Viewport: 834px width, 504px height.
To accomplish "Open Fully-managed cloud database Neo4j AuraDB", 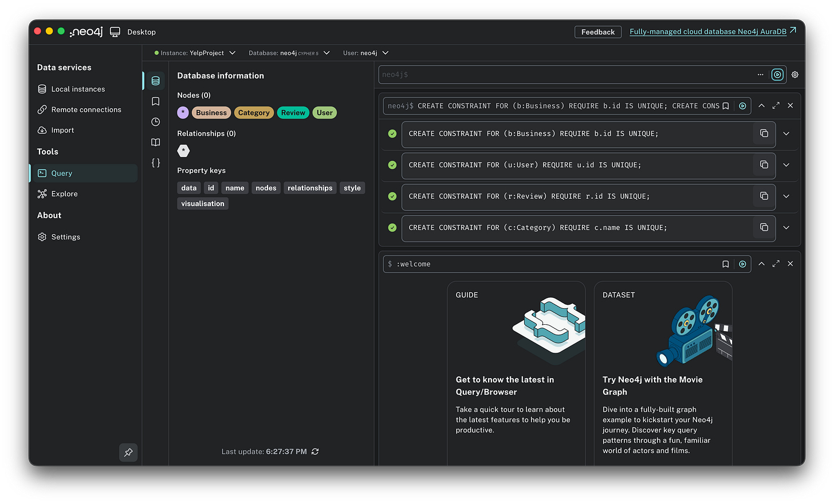I will tap(708, 31).
